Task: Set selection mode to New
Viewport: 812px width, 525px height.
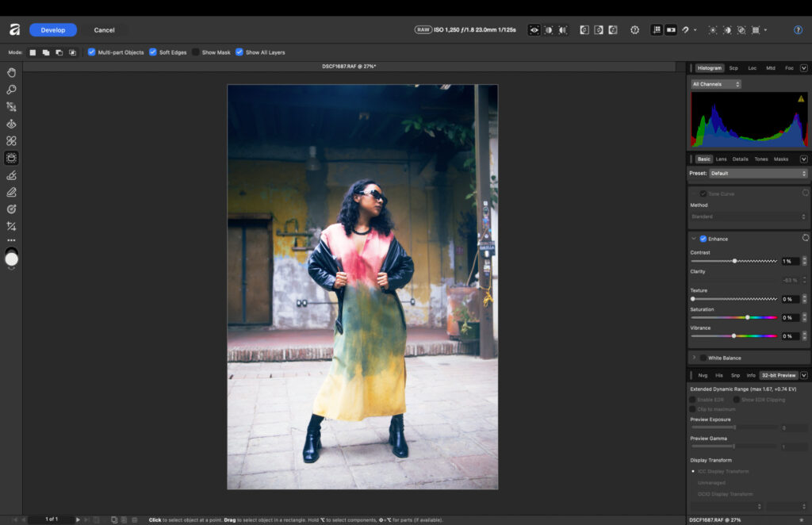Action: point(33,52)
